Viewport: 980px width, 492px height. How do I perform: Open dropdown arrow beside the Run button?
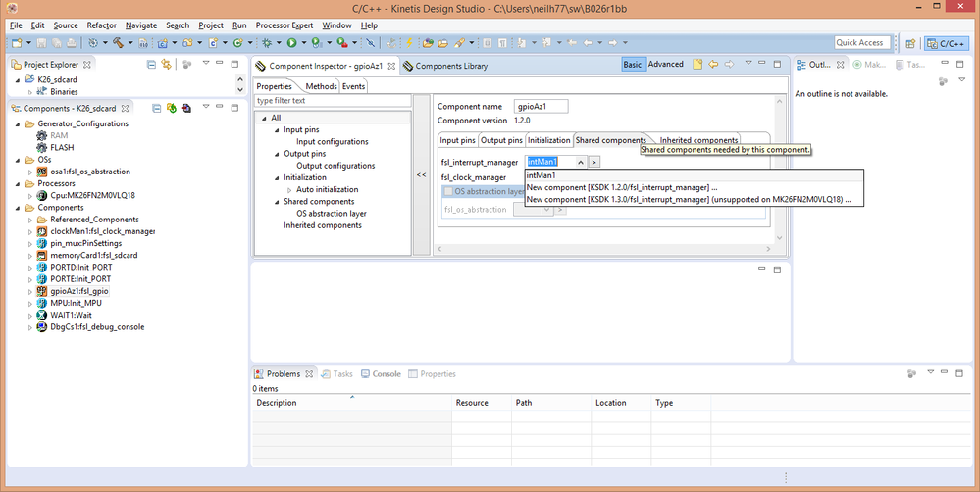(x=304, y=43)
